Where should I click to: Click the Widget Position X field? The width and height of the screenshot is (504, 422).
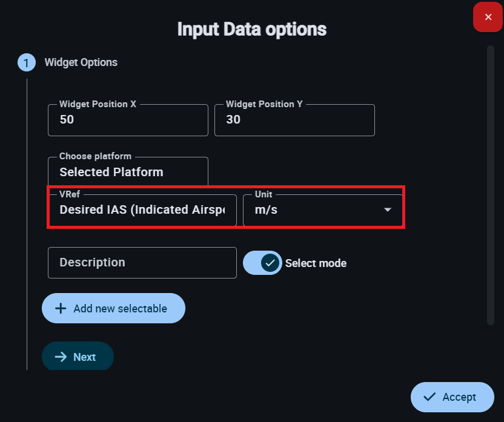(128, 120)
